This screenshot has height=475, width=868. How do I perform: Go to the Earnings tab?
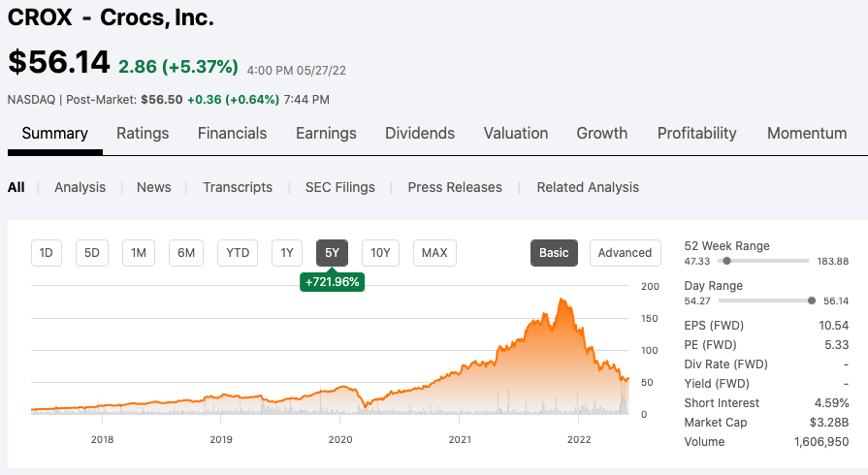click(326, 134)
